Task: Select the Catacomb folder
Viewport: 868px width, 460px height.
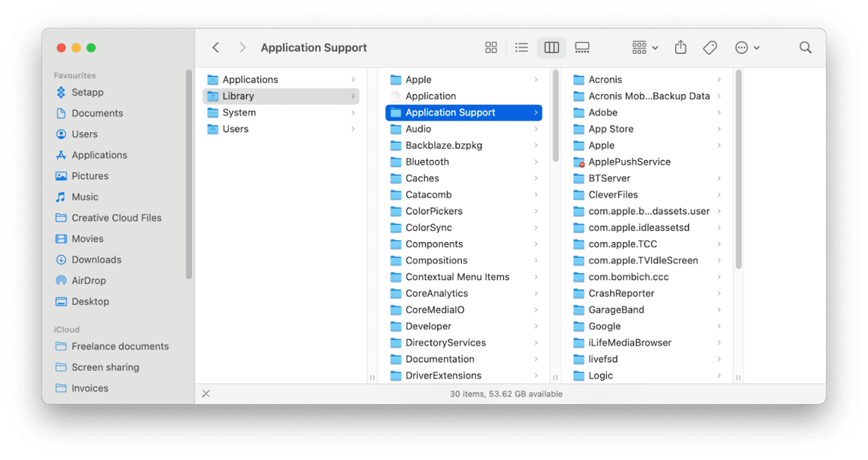Action: (464, 194)
